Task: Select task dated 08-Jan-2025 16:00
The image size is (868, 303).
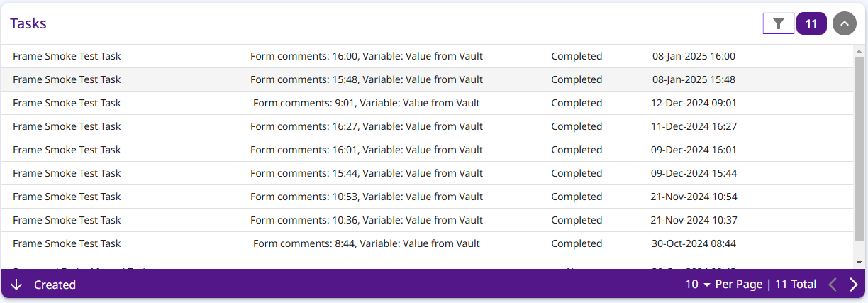Action: (428, 56)
